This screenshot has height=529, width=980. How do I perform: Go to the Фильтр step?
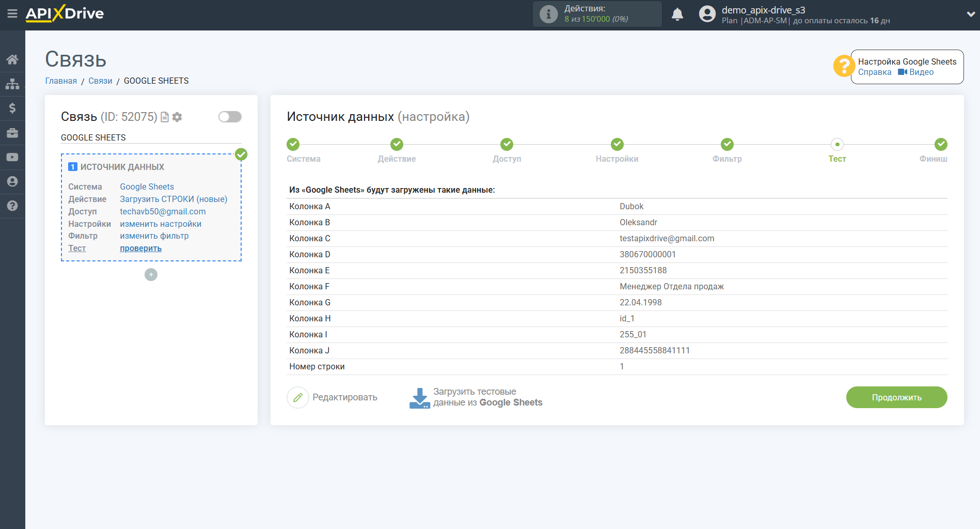pos(727,145)
